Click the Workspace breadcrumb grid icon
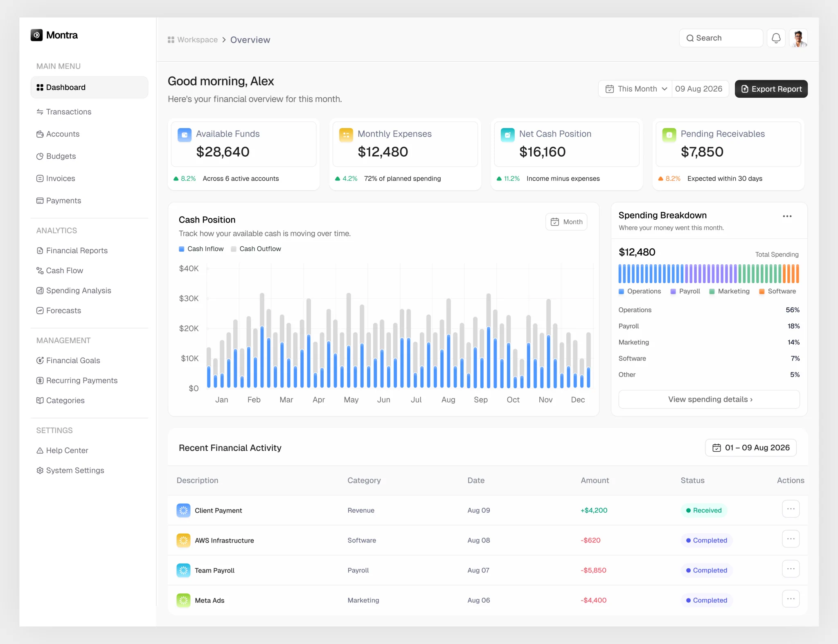The height and width of the screenshot is (644, 838). click(171, 40)
